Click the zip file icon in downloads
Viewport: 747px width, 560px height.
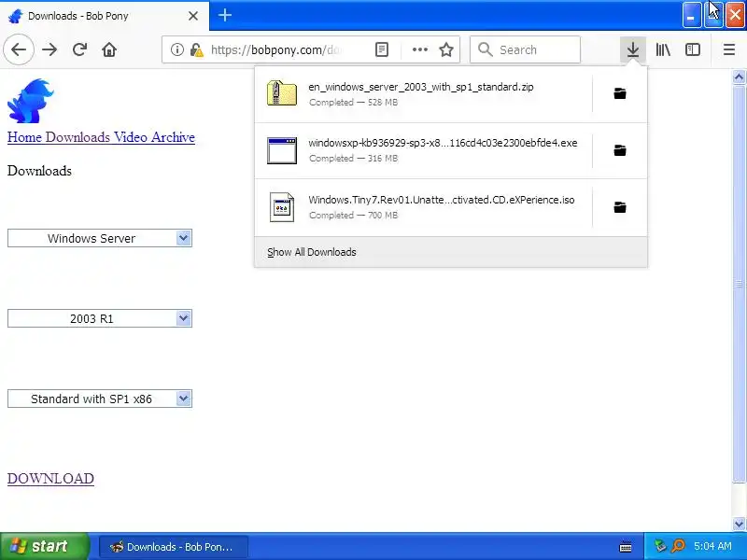tap(282, 93)
